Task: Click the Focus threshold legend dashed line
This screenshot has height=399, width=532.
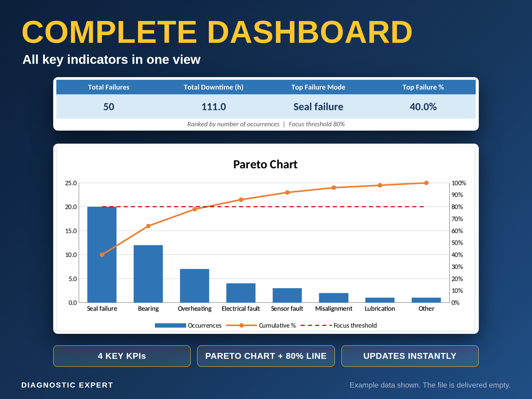Action: point(316,325)
